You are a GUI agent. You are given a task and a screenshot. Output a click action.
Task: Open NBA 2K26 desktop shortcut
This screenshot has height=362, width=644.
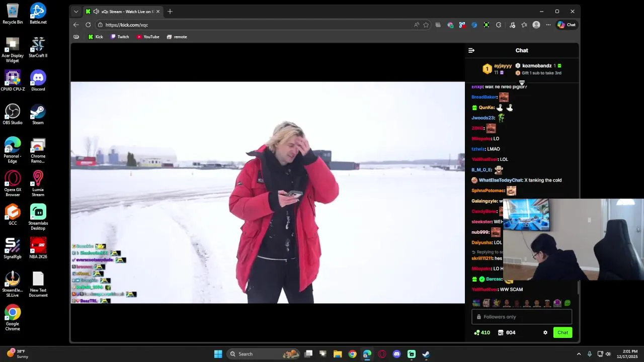point(38,248)
